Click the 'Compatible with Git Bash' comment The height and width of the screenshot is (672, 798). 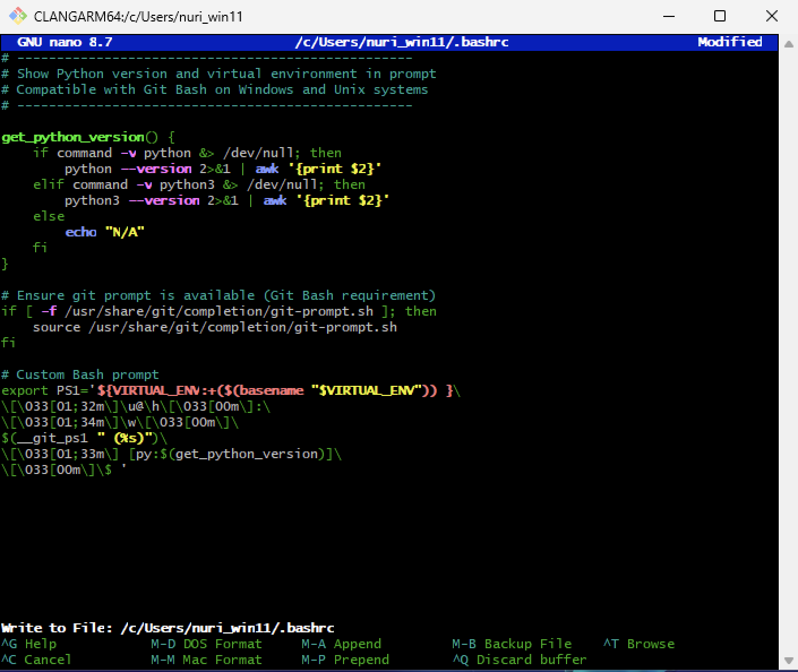214,89
